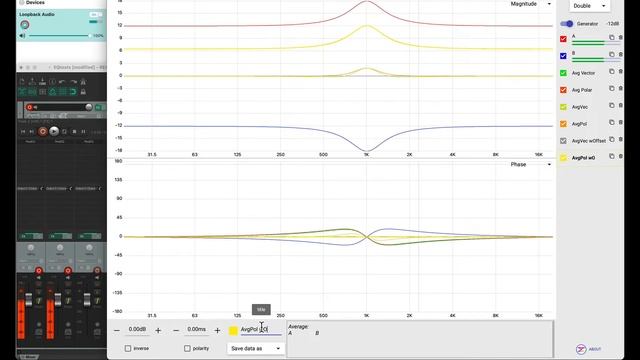Image resolution: width=640 pixels, height=360 pixels.
Task: Uncheck the Avg Polar checkbox
Action: tap(563, 90)
